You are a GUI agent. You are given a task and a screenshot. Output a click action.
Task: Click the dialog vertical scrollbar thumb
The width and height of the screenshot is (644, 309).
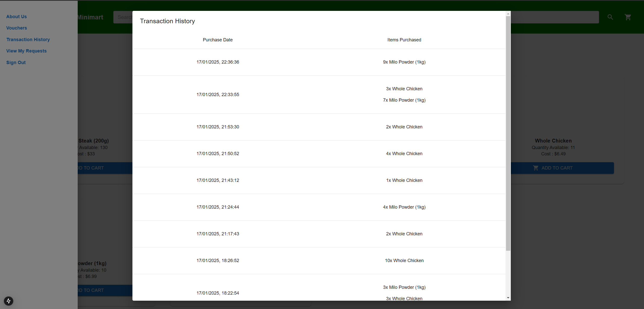pyautogui.click(x=508, y=133)
